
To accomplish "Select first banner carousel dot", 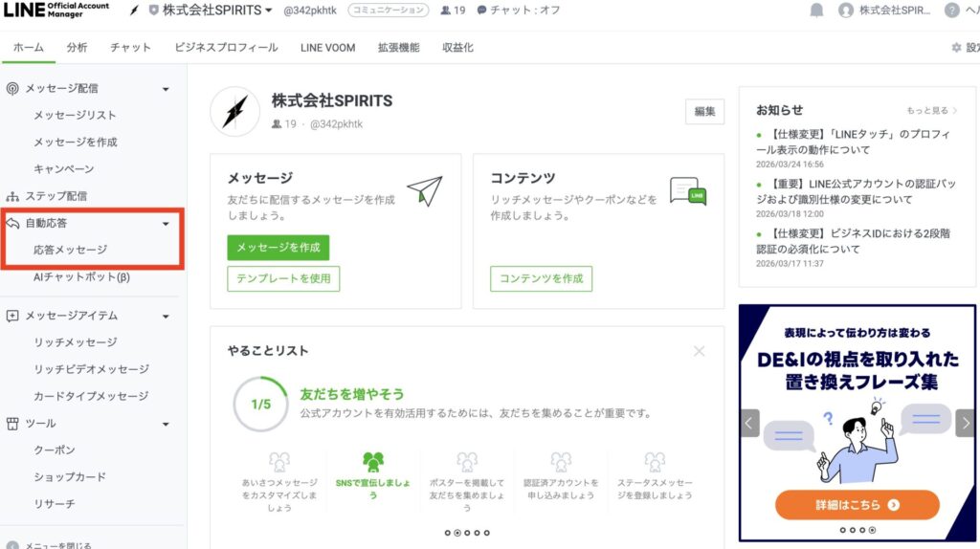I will click(x=842, y=530).
